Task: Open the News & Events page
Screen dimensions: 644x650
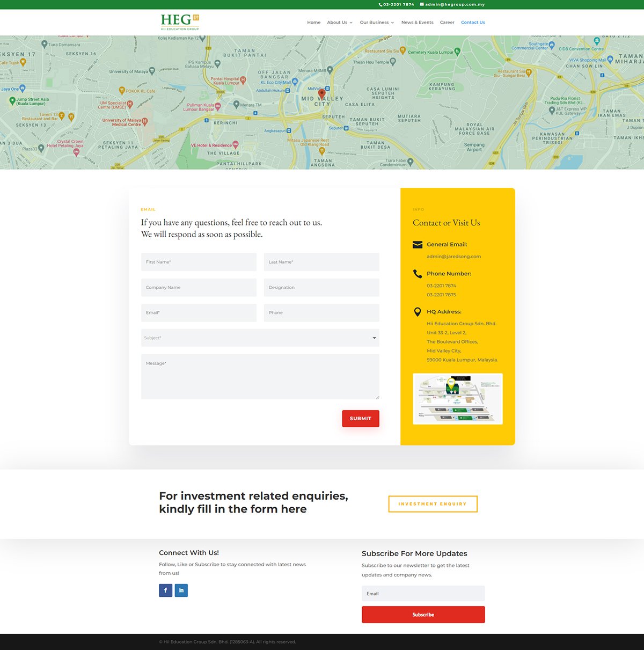Action: coord(417,23)
